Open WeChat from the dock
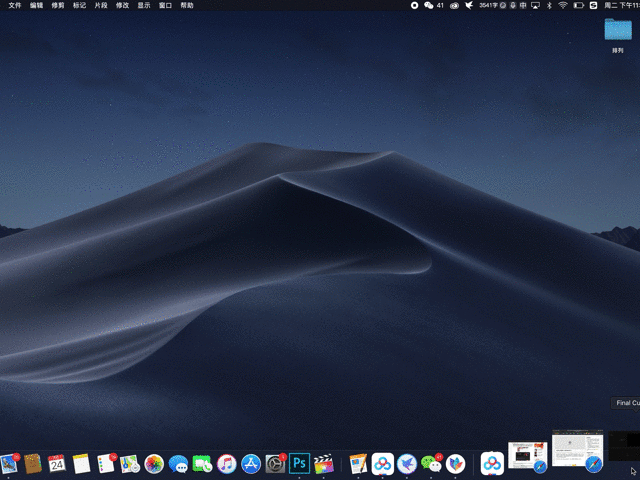 tap(431, 464)
